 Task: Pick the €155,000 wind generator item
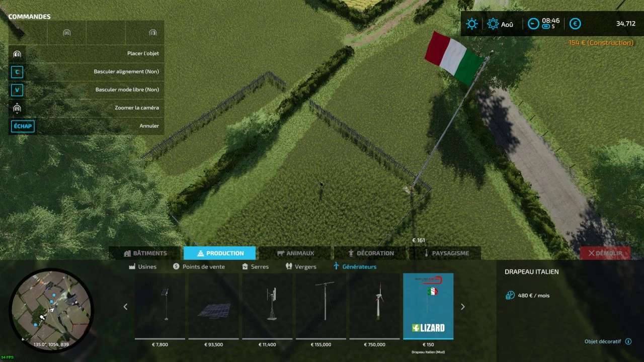click(321, 305)
